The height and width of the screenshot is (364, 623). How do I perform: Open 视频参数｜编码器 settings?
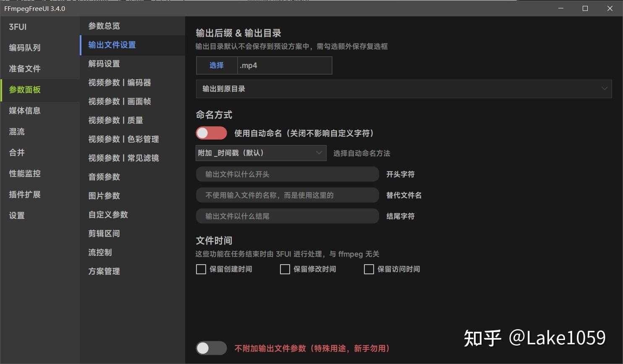coord(120,83)
